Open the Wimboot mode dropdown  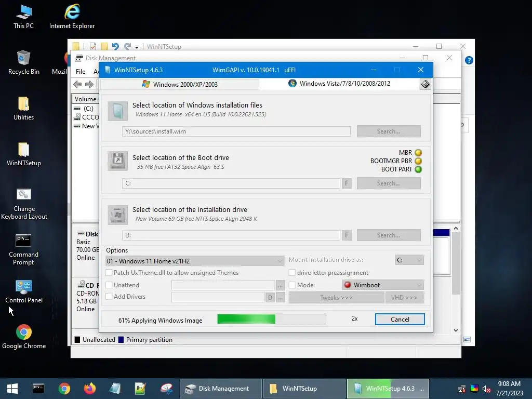point(383,285)
